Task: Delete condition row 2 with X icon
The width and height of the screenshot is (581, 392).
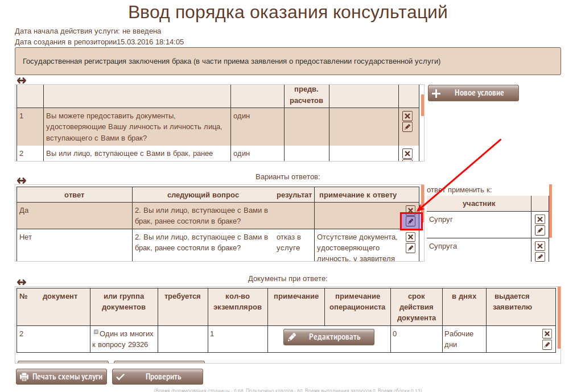Action: tap(407, 154)
